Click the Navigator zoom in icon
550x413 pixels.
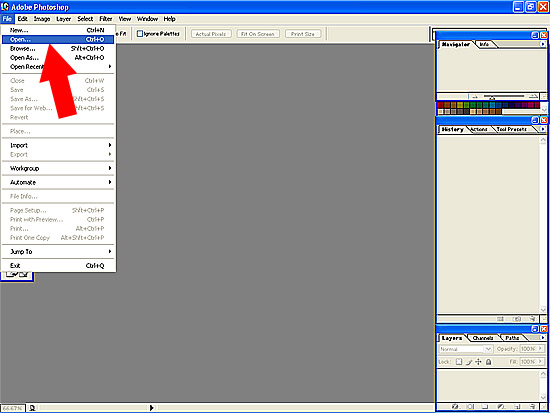click(534, 96)
